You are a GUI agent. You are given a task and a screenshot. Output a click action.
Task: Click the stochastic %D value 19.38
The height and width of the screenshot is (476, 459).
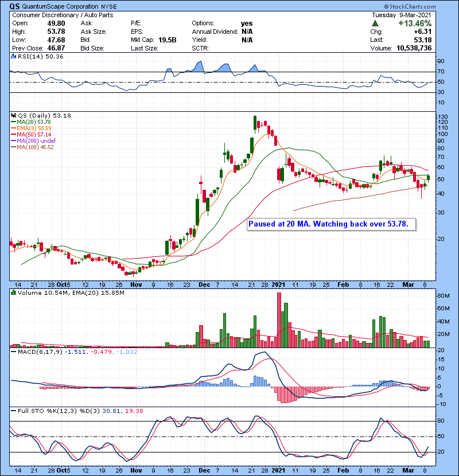click(134, 411)
